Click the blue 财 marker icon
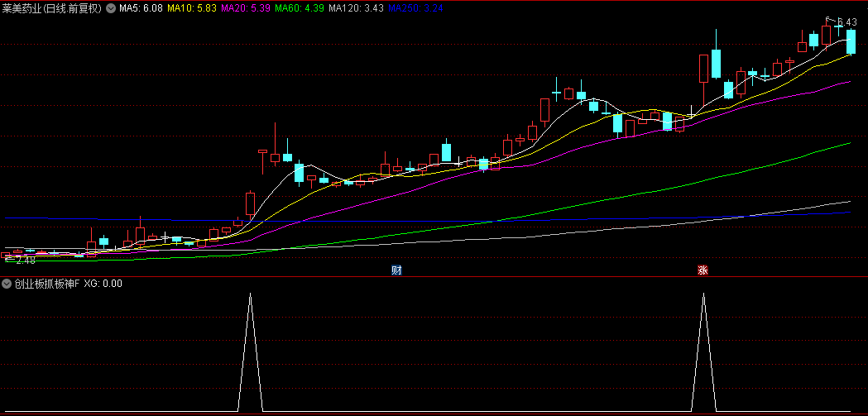This screenshot has height=416, width=868. [396, 270]
